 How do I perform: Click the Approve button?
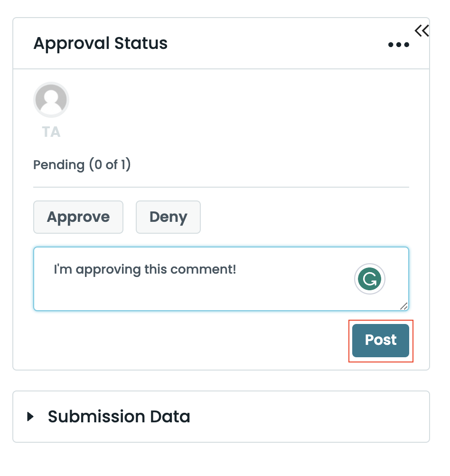click(78, 217)
